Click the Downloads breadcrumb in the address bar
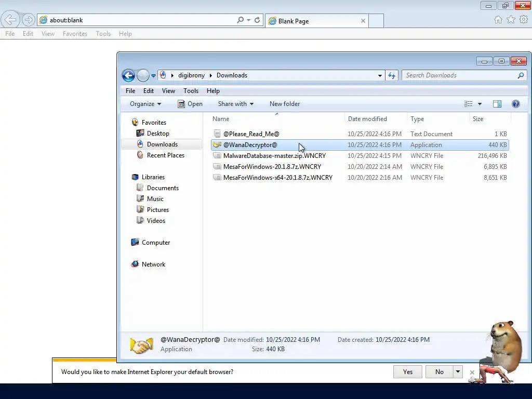 232,75
